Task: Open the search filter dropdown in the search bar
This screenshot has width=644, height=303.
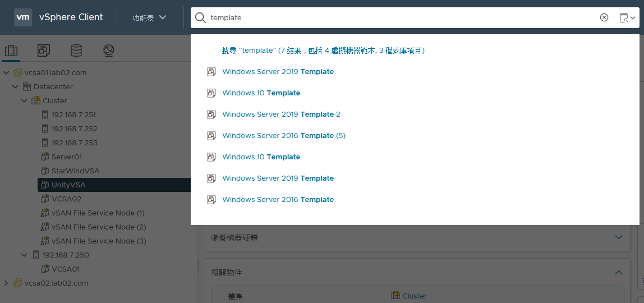Action: point(627,17)
